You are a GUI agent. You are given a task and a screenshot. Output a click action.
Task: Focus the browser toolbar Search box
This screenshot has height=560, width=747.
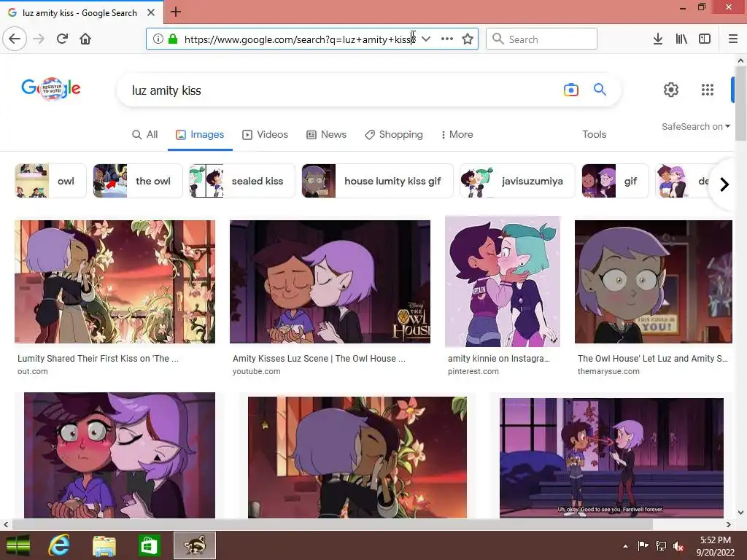pyautogui.click(x=541, y=39)
